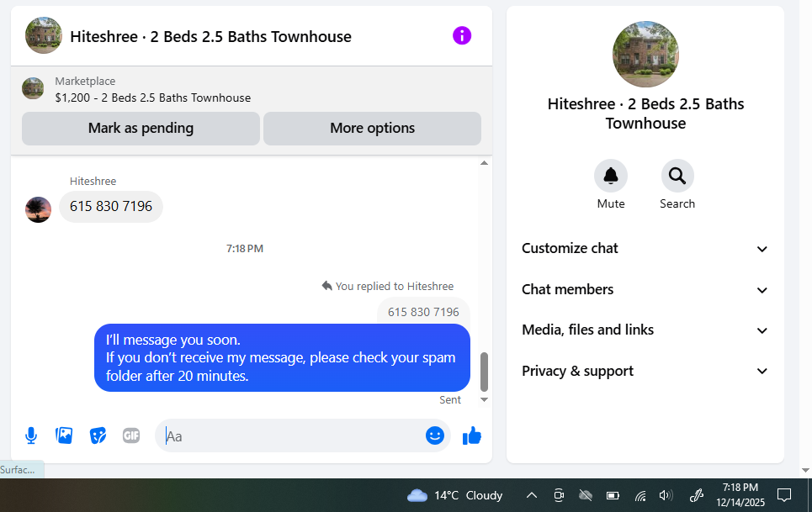Image resolution: width=812 pixels, height=512 pixels.
Task: Click the taskbar clock showing 12/14/2025
Action: click(740, 495)
